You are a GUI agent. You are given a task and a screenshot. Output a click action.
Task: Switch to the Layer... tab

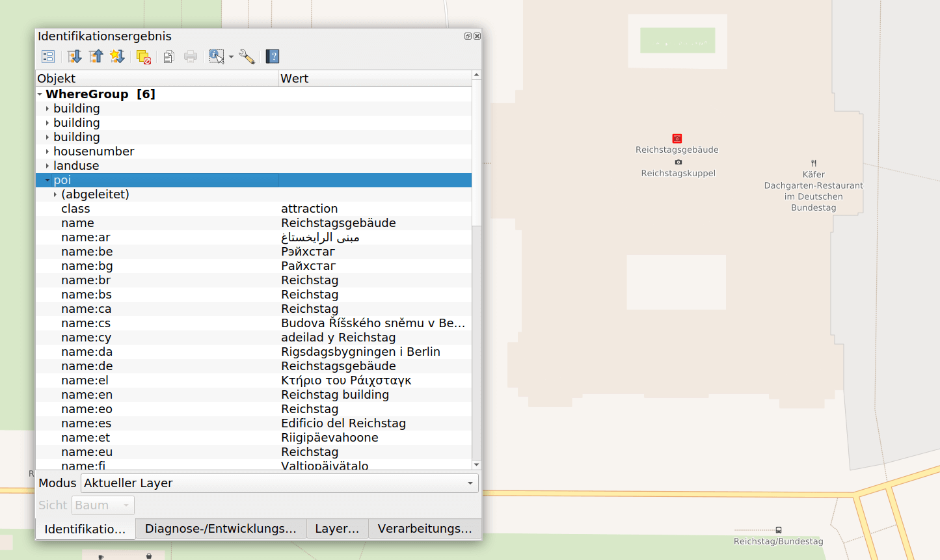tap(337, 529)
